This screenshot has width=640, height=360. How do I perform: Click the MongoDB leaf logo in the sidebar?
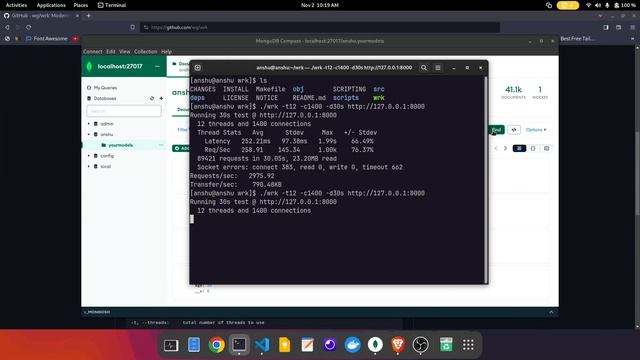click(89, 66)
